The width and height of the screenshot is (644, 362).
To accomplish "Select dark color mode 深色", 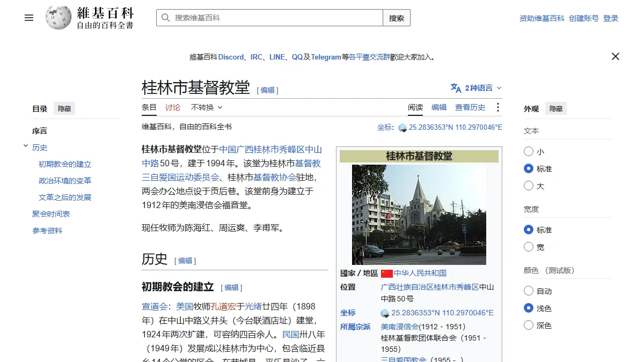I will click(x=529, y=326).
